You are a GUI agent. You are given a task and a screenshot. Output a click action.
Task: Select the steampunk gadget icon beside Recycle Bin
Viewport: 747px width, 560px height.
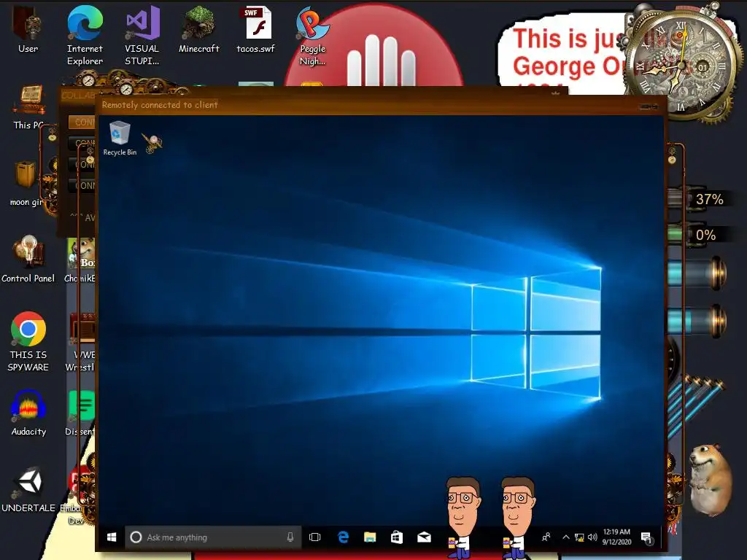tap(152, 143)
